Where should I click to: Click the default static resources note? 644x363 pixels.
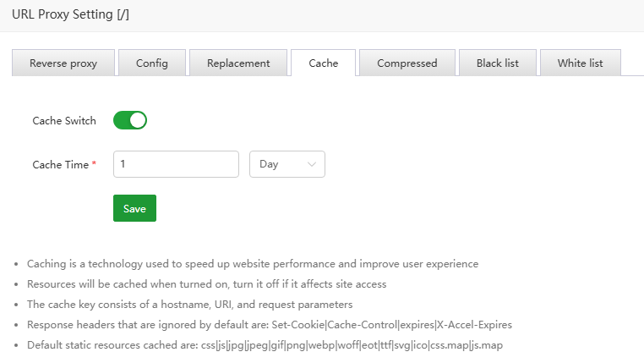tap(265, 345)
